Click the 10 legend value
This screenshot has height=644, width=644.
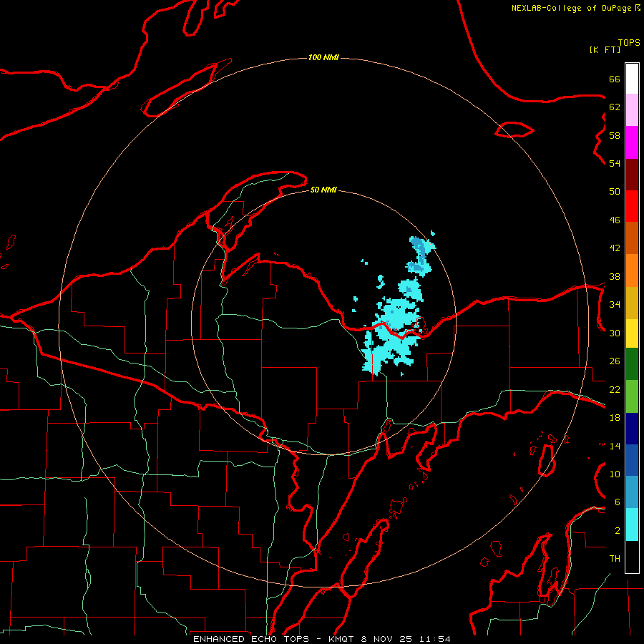coord(615,474)
